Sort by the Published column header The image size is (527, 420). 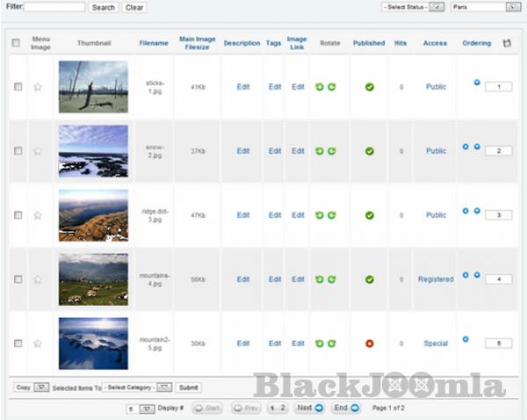(x=369, y=43)
